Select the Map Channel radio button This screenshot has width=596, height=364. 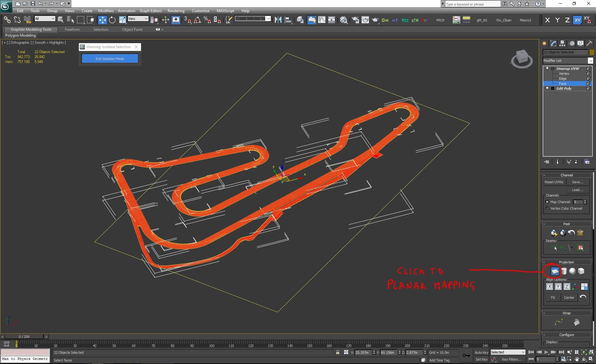point(547,202)
